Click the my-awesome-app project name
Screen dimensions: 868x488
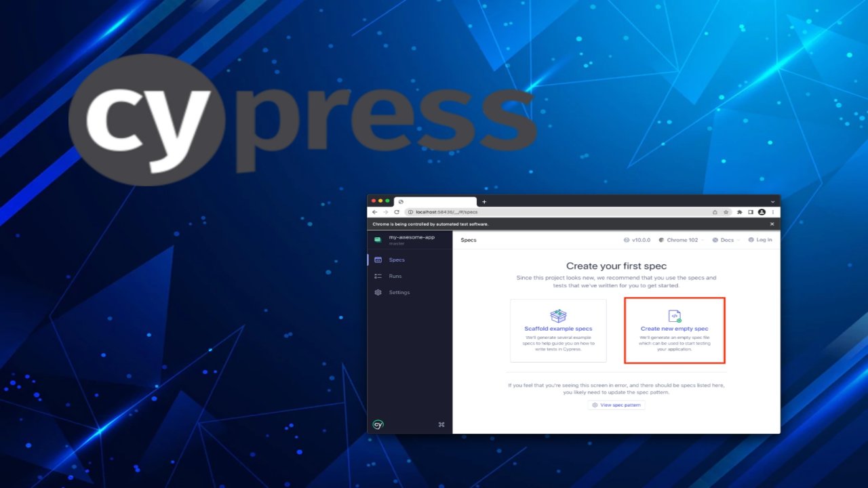pyautogui.click(x=412, y=237)
